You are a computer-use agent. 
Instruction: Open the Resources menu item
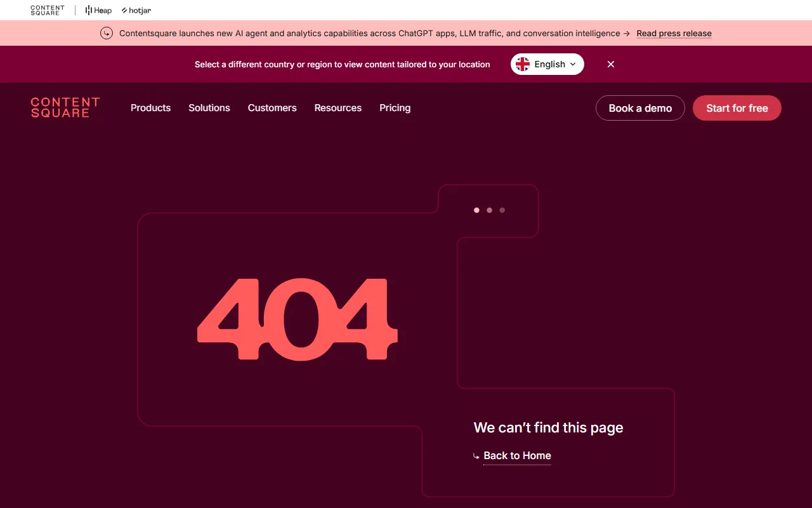click(338, 108)
